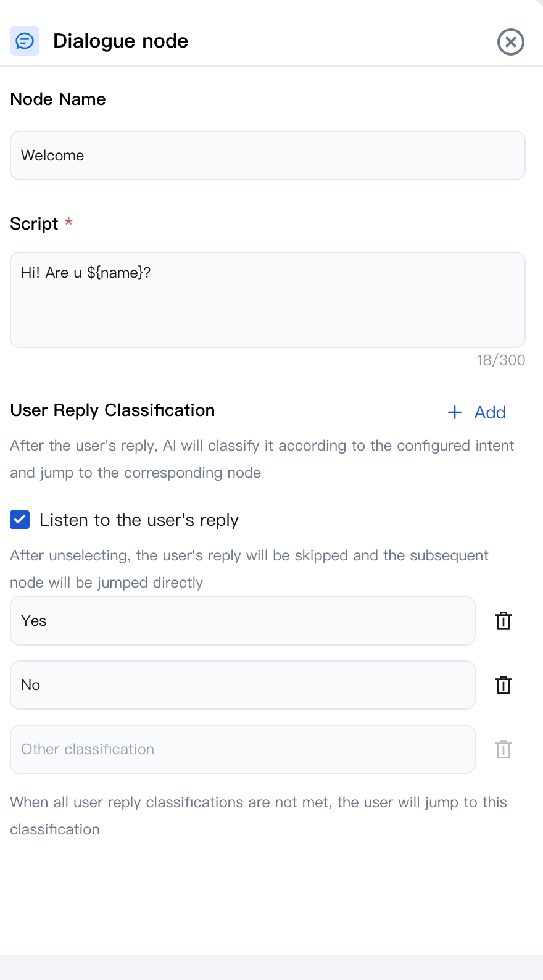This screenshot has height=980, width=543.
Task: Uncheck Listen to the user's reply checkbox
Action: 20,520
